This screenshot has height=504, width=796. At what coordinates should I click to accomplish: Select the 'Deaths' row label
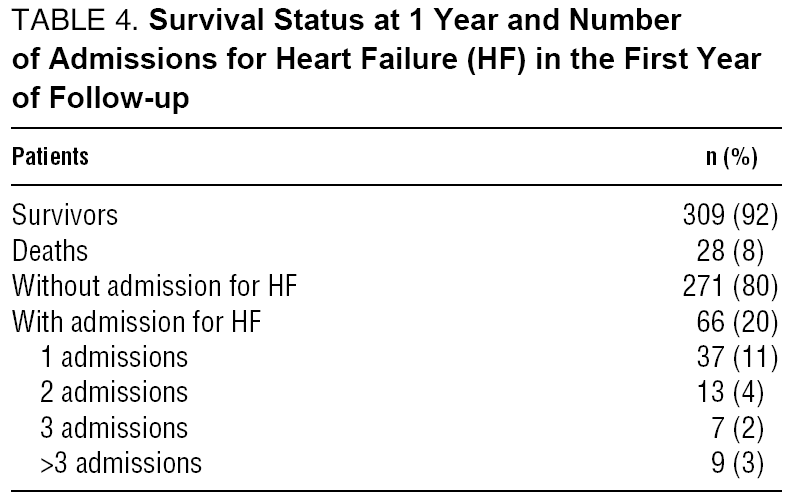tap(50, 250)
